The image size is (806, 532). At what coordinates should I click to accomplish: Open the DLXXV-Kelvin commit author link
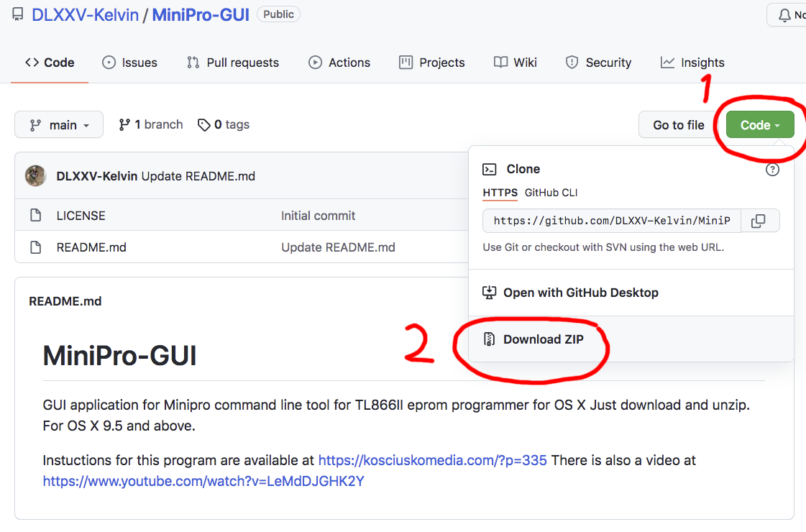coord(96,176)
